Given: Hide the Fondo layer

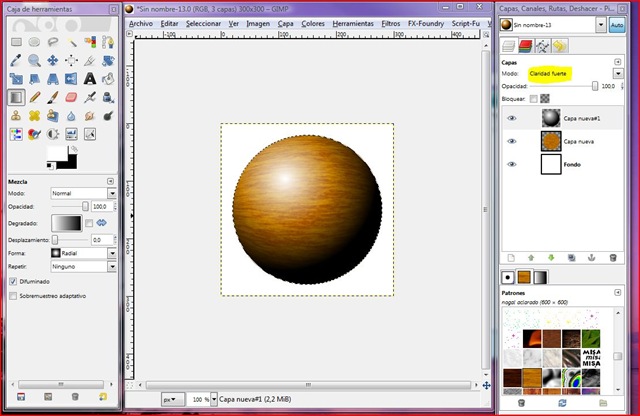Looking at the screenshot, I should (x=511, y=164).
